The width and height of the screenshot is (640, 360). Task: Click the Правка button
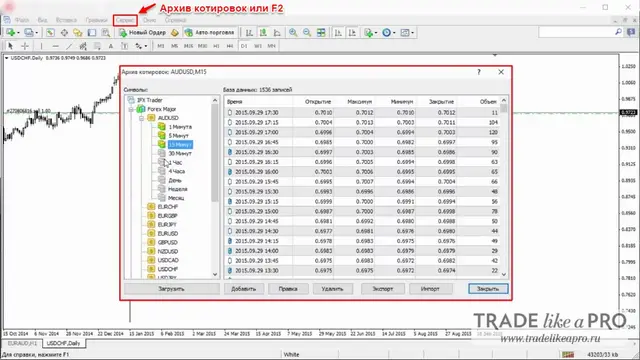tap(288, 289)
